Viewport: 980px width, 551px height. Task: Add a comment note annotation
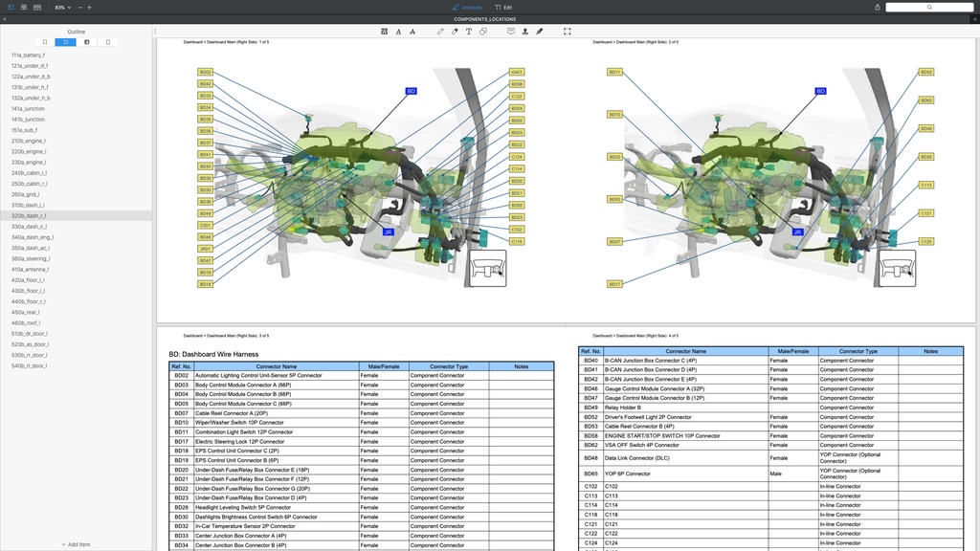pos(511,31)
